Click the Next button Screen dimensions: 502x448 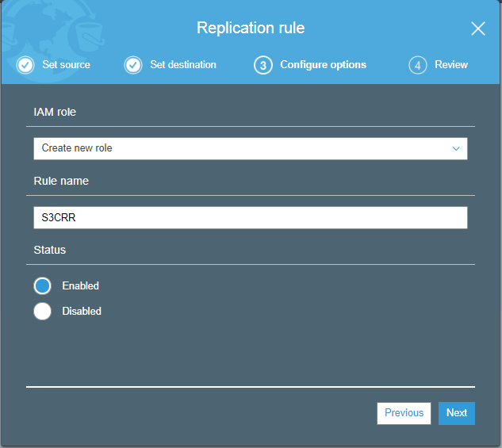pyautogui.click(x=457, y=413)
